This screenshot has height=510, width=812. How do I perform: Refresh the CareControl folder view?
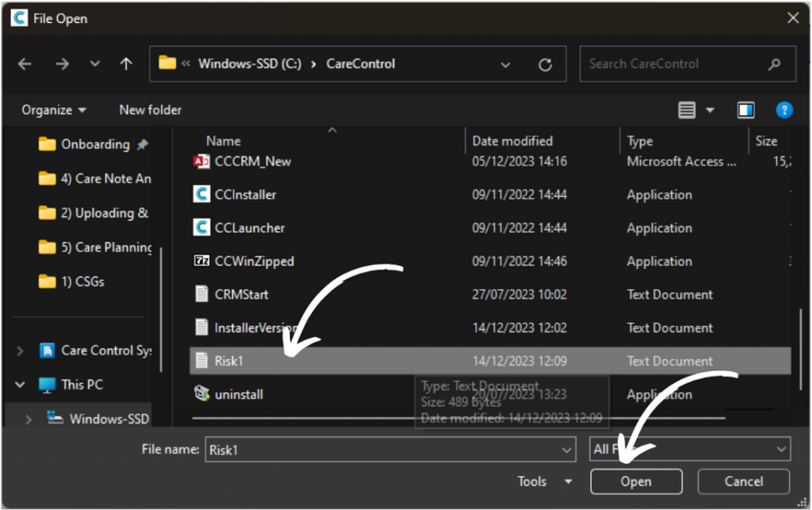click(x=545, y=65)
